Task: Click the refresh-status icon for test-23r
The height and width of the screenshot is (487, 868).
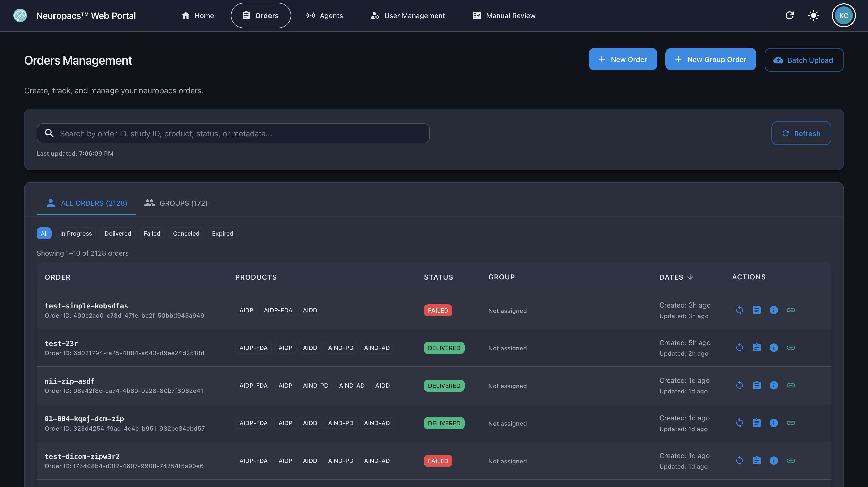Action: point(740,348)
